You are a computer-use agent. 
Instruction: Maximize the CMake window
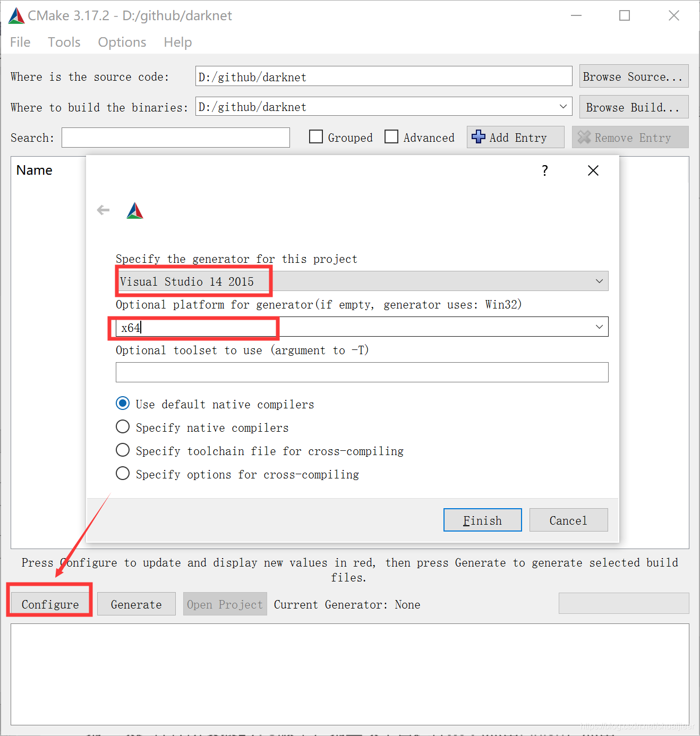pyautogui.click(x=625, y=16)
